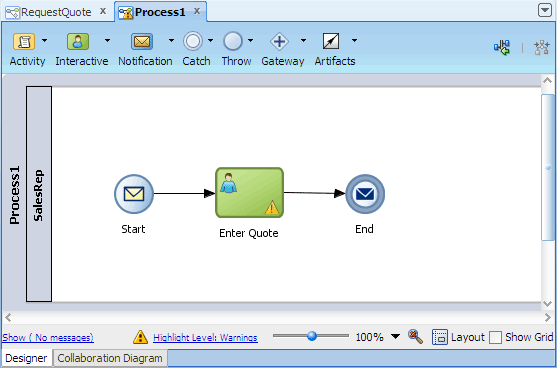557x368 pixels.
Task: Click the Start message event node
Action: [134, 194]
